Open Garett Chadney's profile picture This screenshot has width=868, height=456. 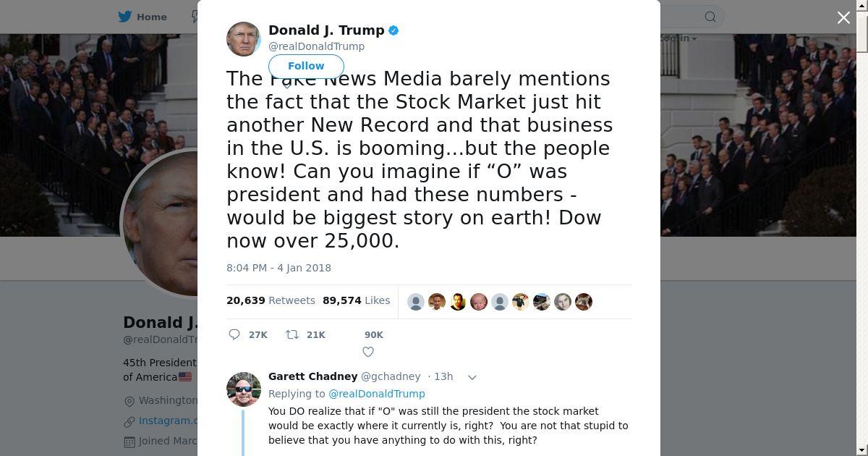[x=244, y=389]
